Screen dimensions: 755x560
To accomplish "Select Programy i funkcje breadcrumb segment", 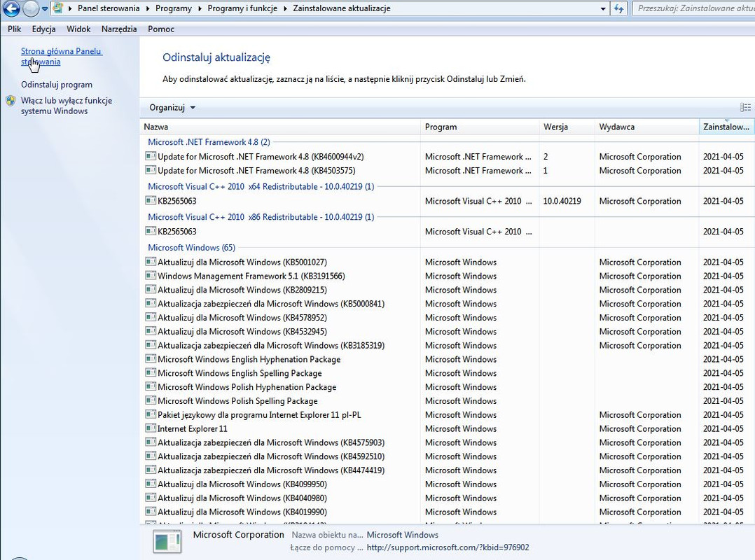I will [x=242, y=8].
